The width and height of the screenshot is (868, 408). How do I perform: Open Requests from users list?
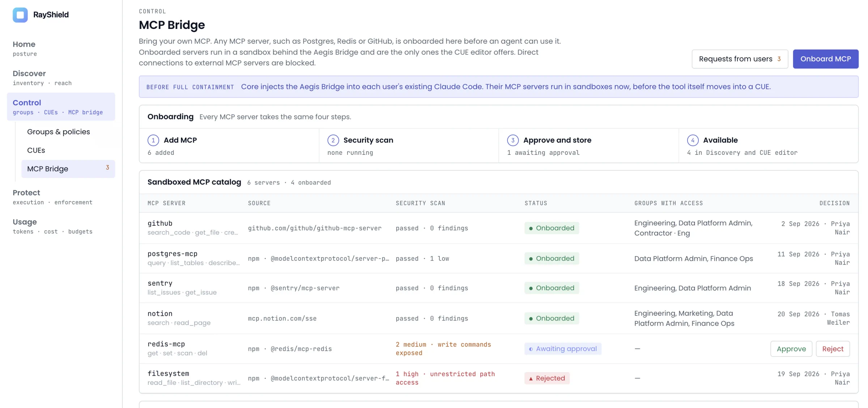click(x=740, y=59)
